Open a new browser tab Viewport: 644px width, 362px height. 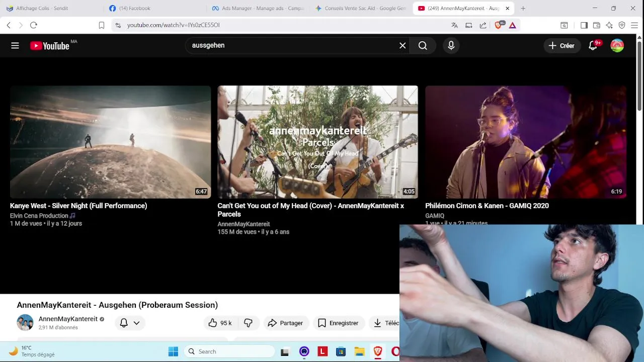[523, 9]
